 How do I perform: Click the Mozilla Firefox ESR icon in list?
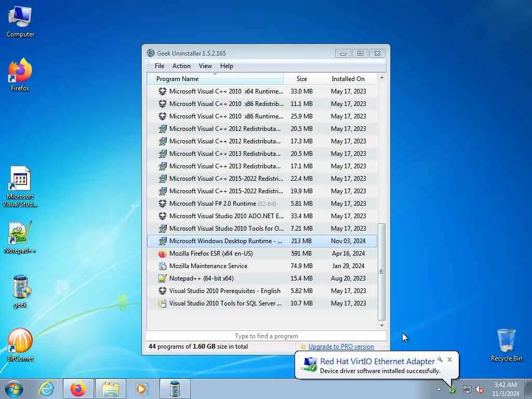pyautogui.click(x=163, y=254)
